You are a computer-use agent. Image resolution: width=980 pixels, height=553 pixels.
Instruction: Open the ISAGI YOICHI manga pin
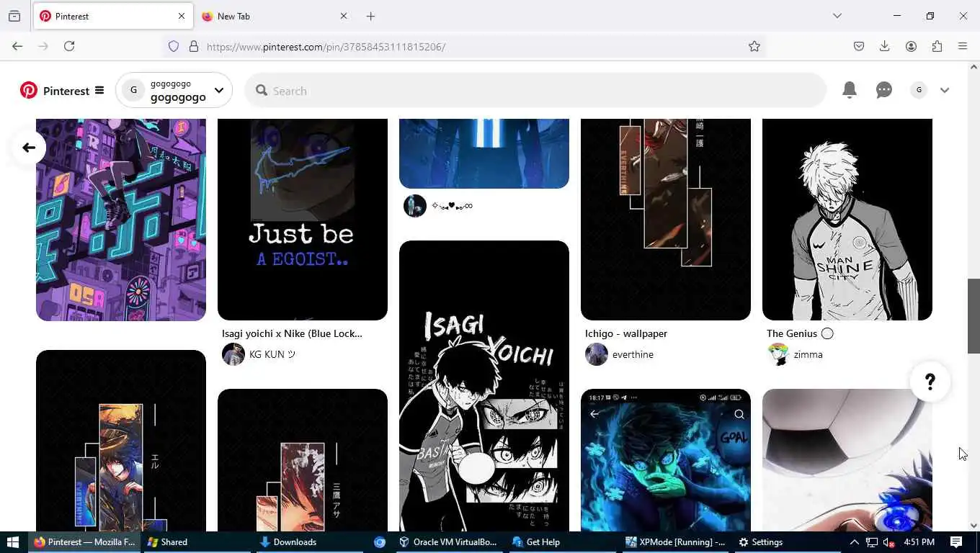point(484,386)
